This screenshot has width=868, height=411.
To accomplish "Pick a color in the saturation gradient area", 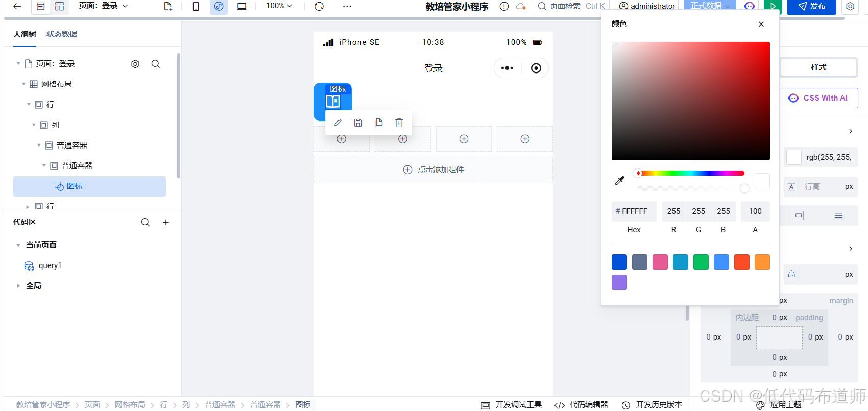I will pyautogui.click(x=691, y=101).
